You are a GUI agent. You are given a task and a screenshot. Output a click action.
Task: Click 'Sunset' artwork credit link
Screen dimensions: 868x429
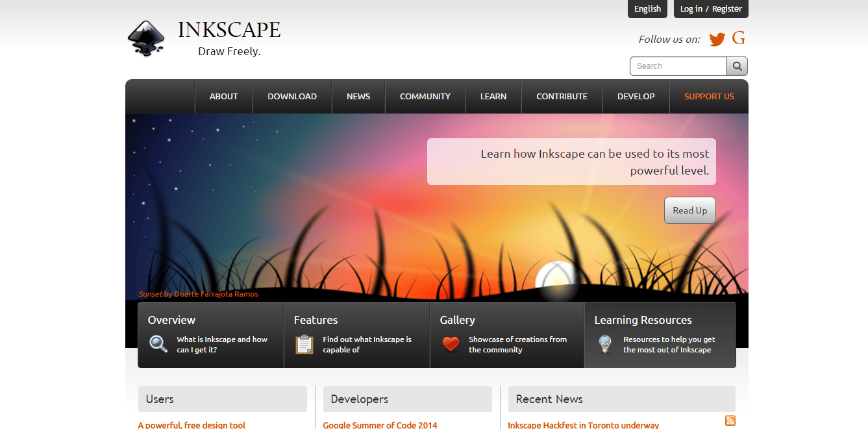tap(151, 294)
